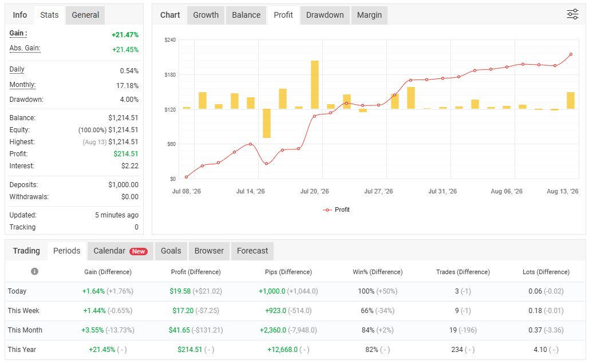Open the Trading tab
The width and height of the screenshot is (589, 364).
(26, 251)
